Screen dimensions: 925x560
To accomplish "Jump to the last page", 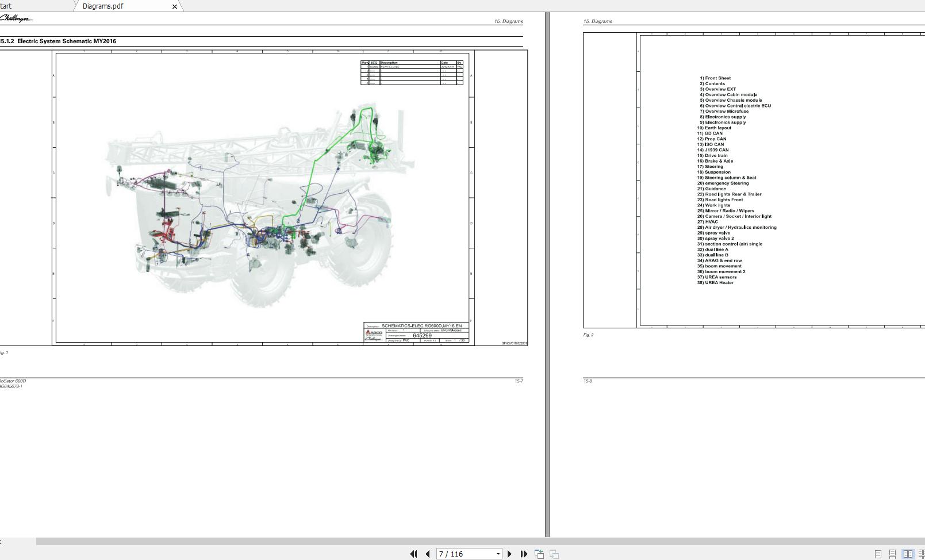I will point(524,554).
